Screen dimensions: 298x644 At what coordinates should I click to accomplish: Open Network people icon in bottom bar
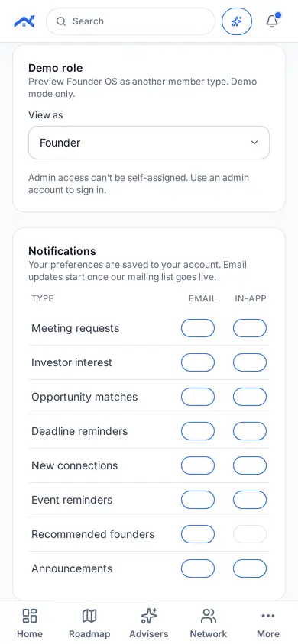[209, 616]
